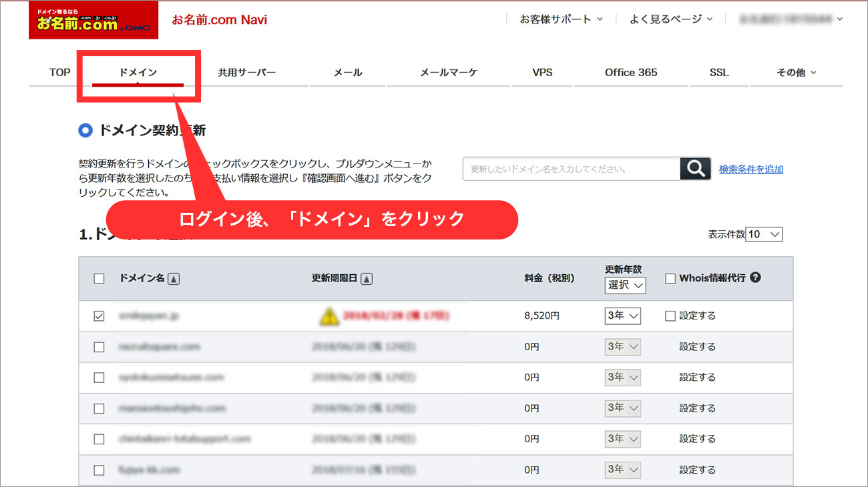Click the 料金（税別） column header
The image size is (868, 487).
tap(550, 278)
